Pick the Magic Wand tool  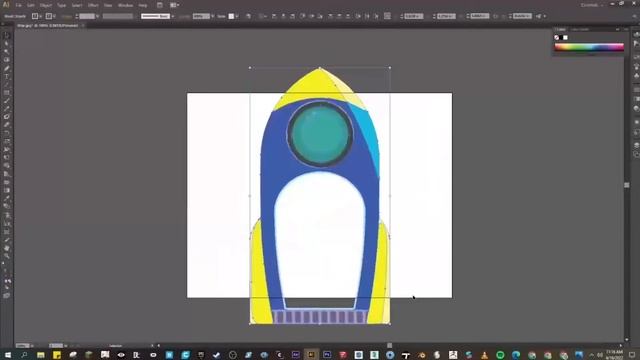[7, 52]
